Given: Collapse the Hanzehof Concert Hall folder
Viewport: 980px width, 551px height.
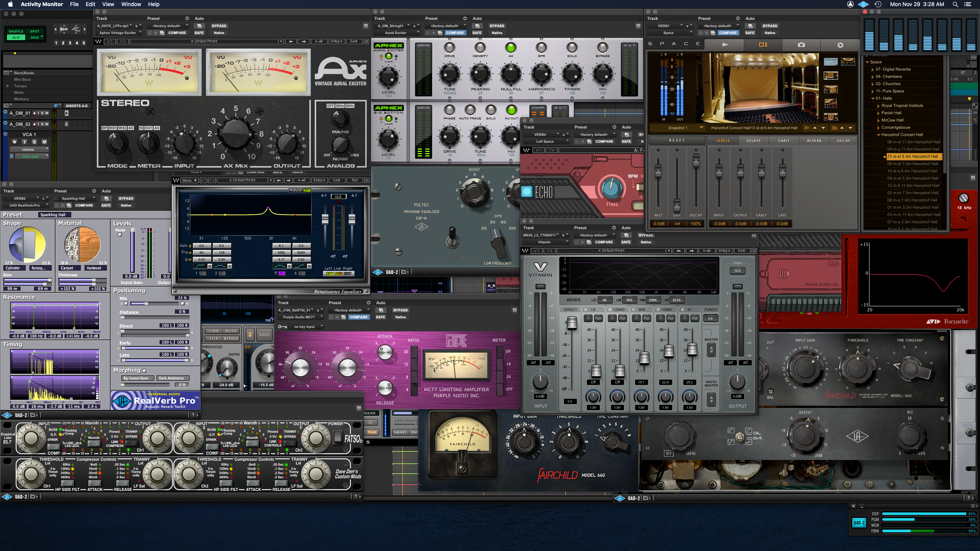Looking at the screenshot, I should click(879, 135).
